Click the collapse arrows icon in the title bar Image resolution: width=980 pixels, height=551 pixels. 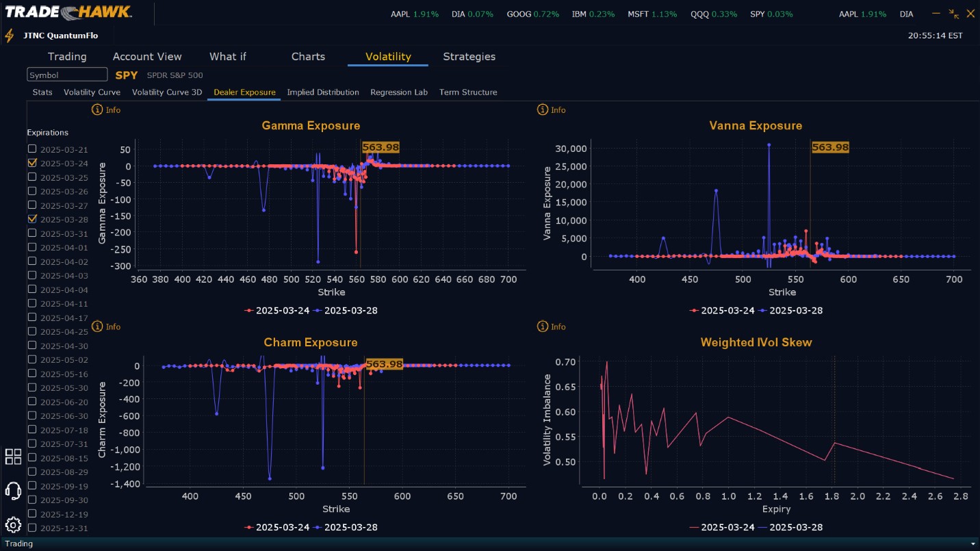click(953, 14)
